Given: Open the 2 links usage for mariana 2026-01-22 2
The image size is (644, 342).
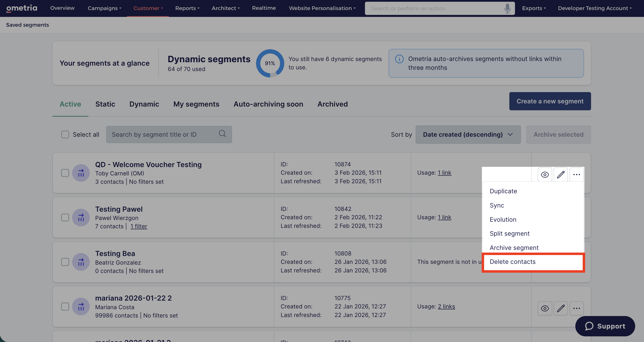Looking at the screenshot, I should [446, 306].
